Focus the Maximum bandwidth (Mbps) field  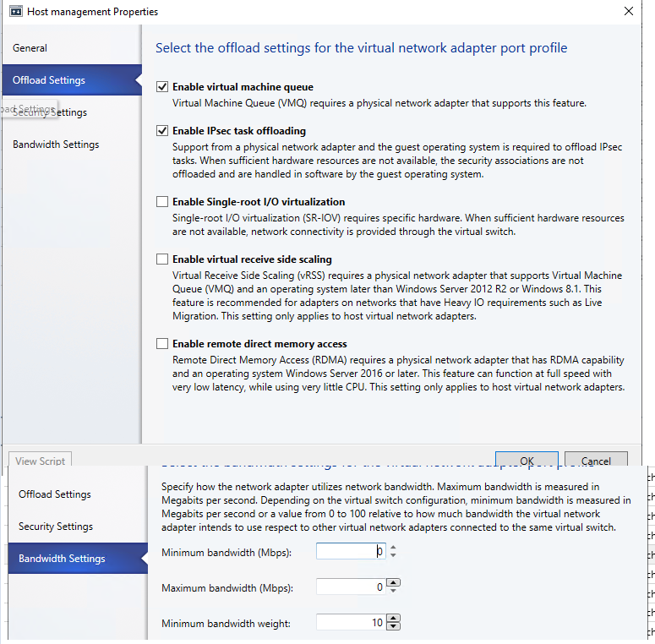coord(351,587)
